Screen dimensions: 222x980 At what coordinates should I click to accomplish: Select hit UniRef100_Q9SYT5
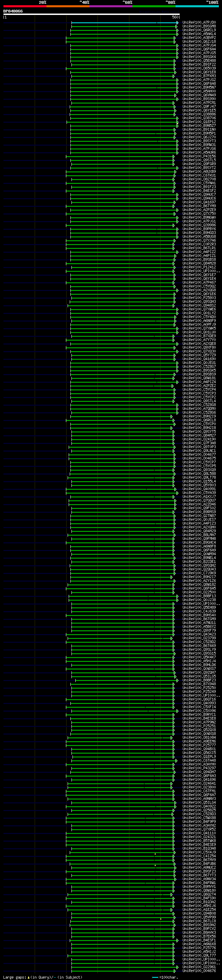199,431
